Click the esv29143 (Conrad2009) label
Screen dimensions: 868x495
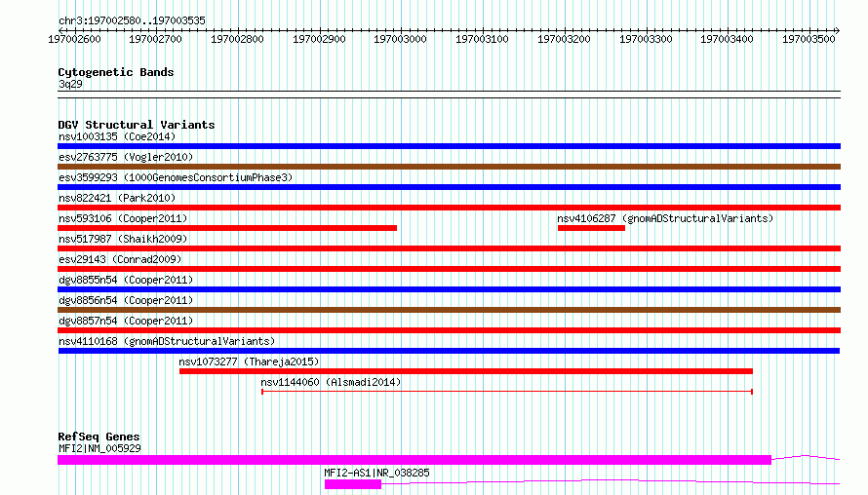120,259
